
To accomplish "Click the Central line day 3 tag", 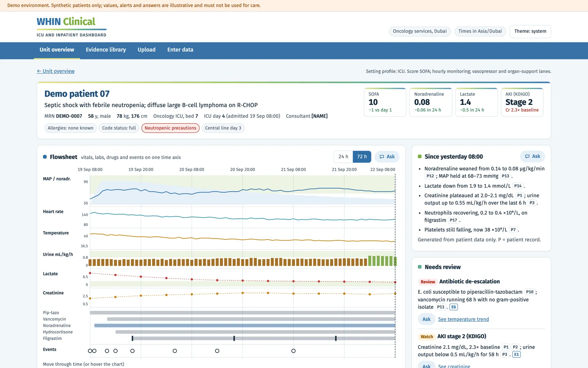I will pos(223,128).
